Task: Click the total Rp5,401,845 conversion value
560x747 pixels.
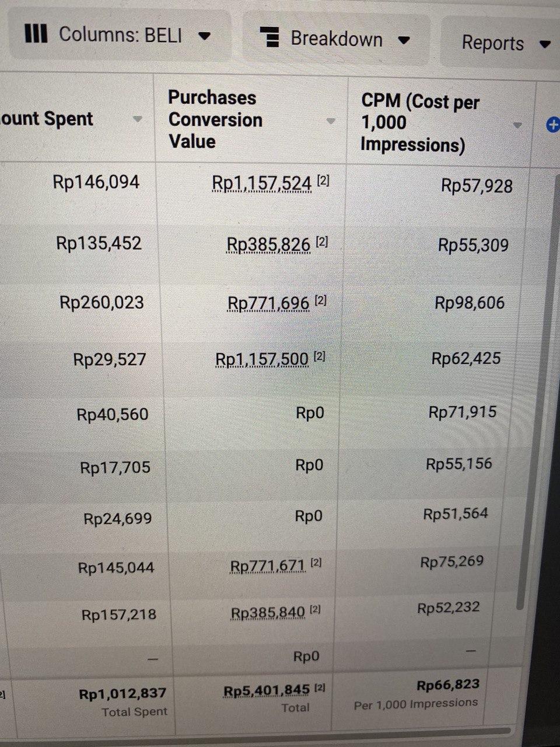Action: point(267,691)
